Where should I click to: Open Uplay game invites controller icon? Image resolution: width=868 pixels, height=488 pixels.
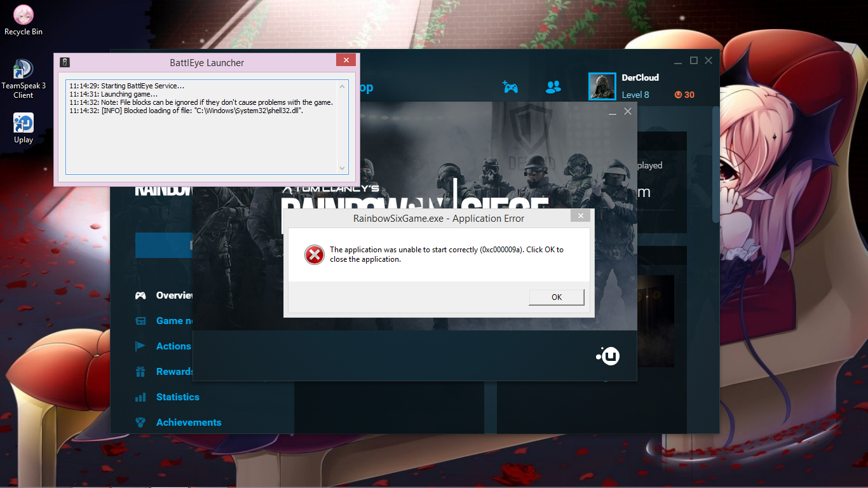(x=510, y=86)
